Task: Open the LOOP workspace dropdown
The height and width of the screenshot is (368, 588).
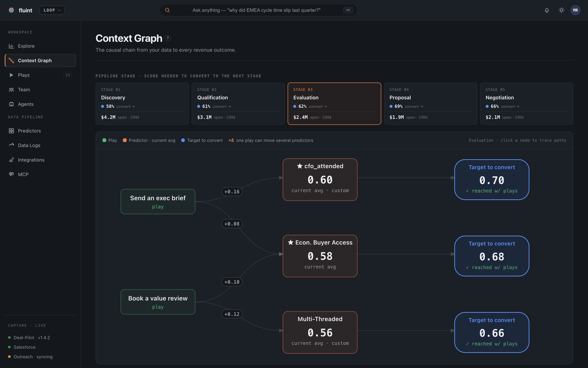Action: (52, 10)
